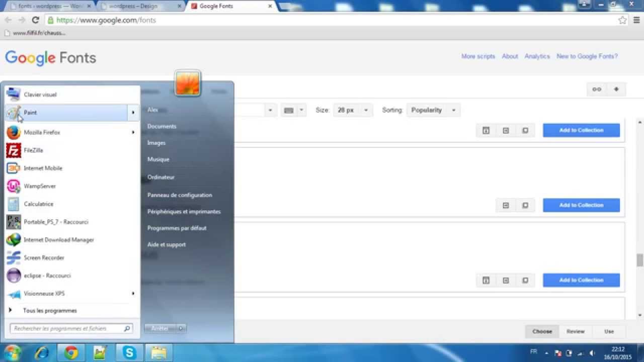Click the Windows Start orb
The width and height of the screenshot is (644, 362).
(x=12, y=352)
